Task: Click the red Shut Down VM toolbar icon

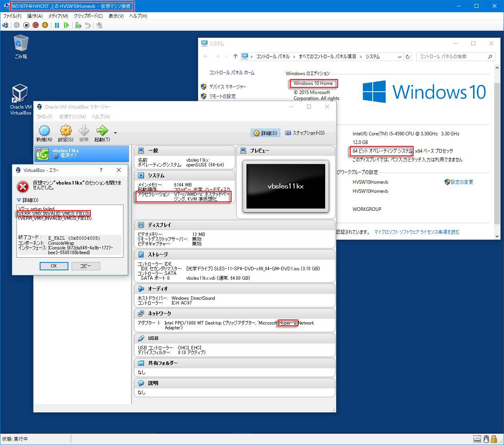Action: (36, 25)
